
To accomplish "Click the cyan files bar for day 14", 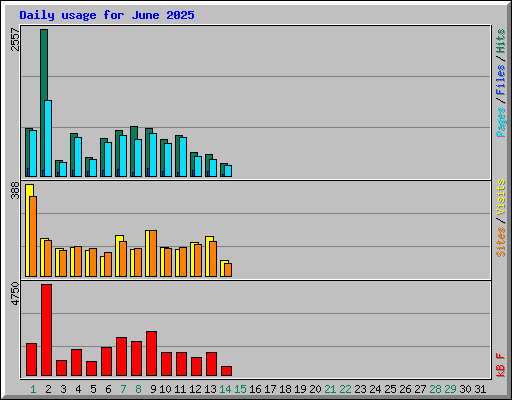I will click(x=228, y=171).
